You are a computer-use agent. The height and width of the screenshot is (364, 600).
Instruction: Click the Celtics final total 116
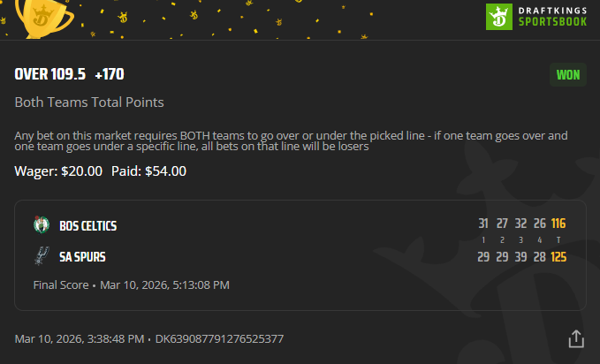point(558,224)
